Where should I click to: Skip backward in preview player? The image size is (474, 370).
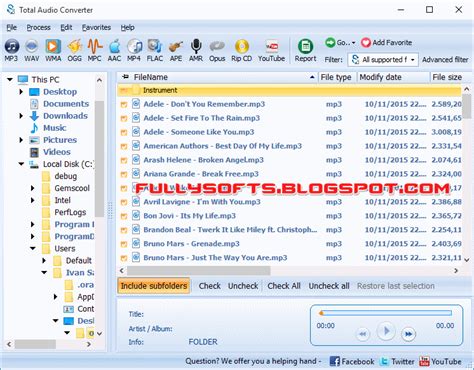click(x=363, y=334)
